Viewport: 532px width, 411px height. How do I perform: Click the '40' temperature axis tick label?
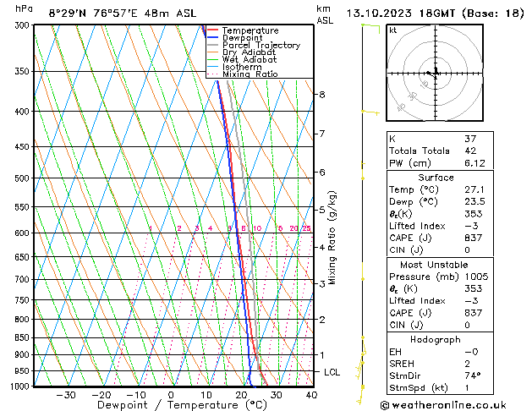pyautogui.click(x=311, y=395)
